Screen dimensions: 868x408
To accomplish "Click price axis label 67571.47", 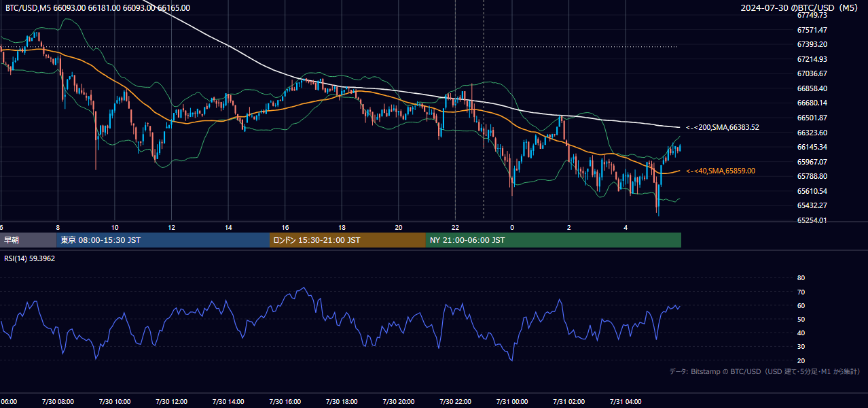I will [x=812, y=30].
